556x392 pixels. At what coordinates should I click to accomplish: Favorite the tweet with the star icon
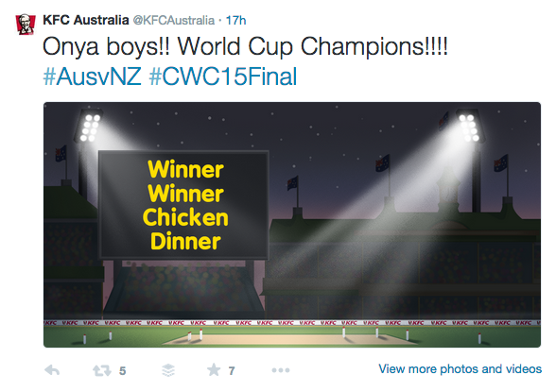pos(214,370)
